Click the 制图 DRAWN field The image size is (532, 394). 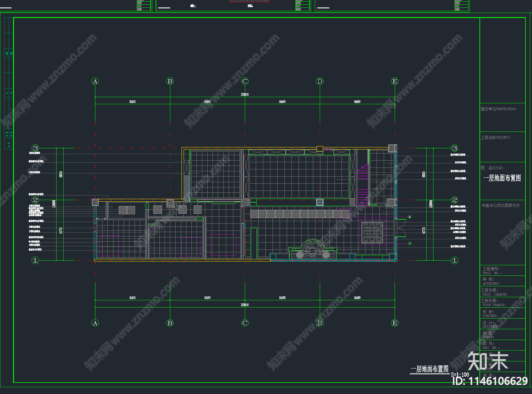(x=502, y=335)
